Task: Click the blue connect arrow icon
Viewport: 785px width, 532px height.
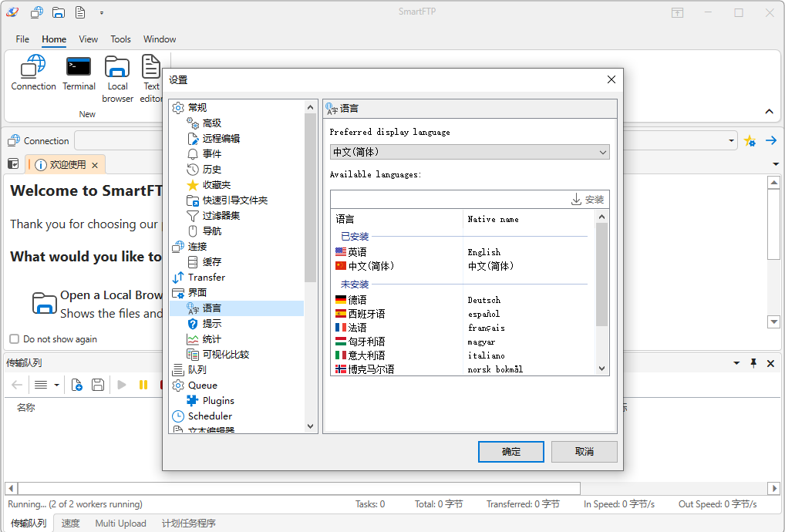Action: (x=771, y=140)
